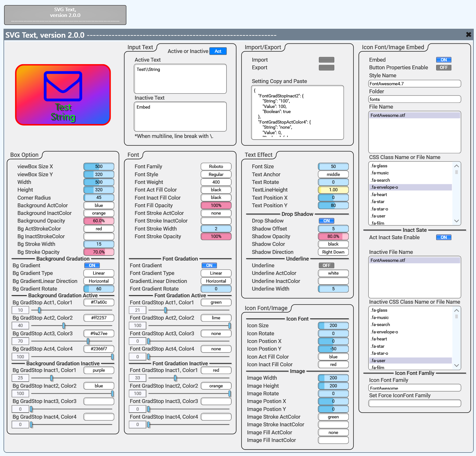Image resolution: width=476 pixels, height=456 pixels.
Task: Click the TextLineHeight 1.00 slider
Action: click(x=333, y=190)
